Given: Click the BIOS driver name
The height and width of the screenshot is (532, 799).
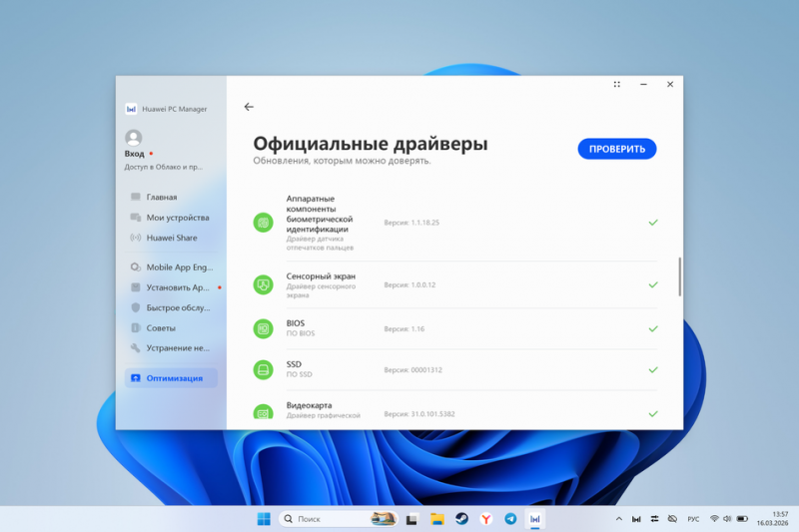Looking at the screenshot, I should click(x=295, y=323).
